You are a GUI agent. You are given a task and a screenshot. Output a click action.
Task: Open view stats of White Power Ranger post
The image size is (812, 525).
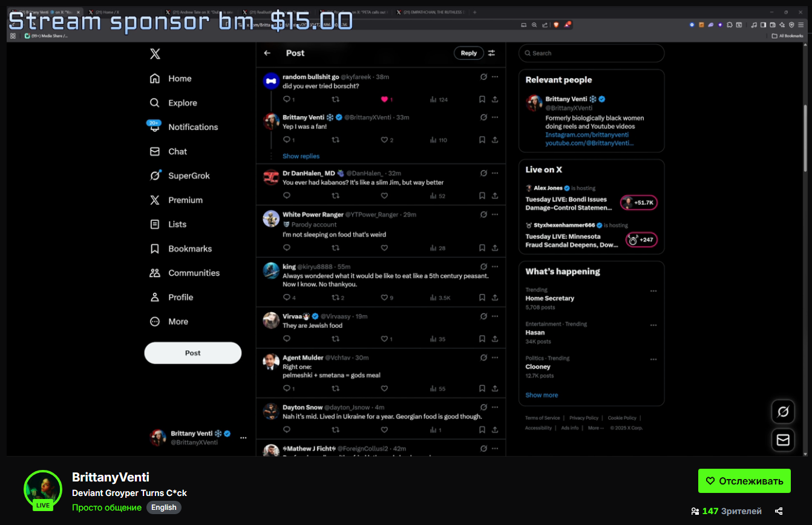(437, 248)
